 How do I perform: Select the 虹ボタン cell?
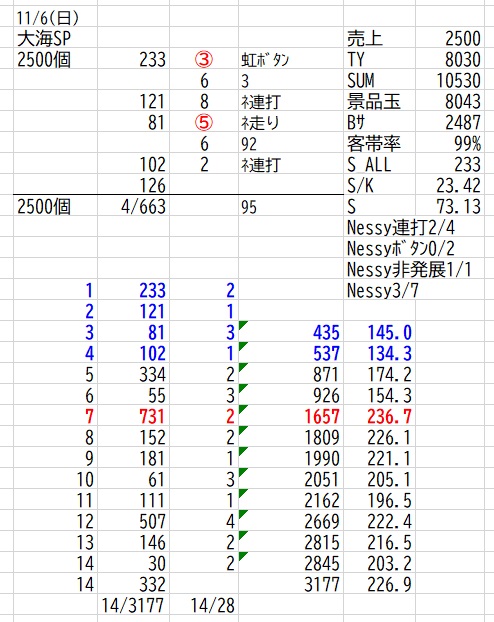click(x=290, y=60)
